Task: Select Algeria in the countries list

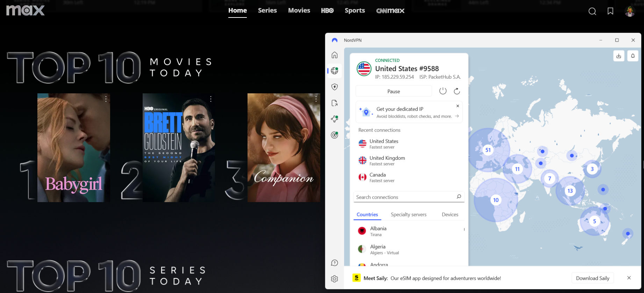Action: [x=408, y=249]
